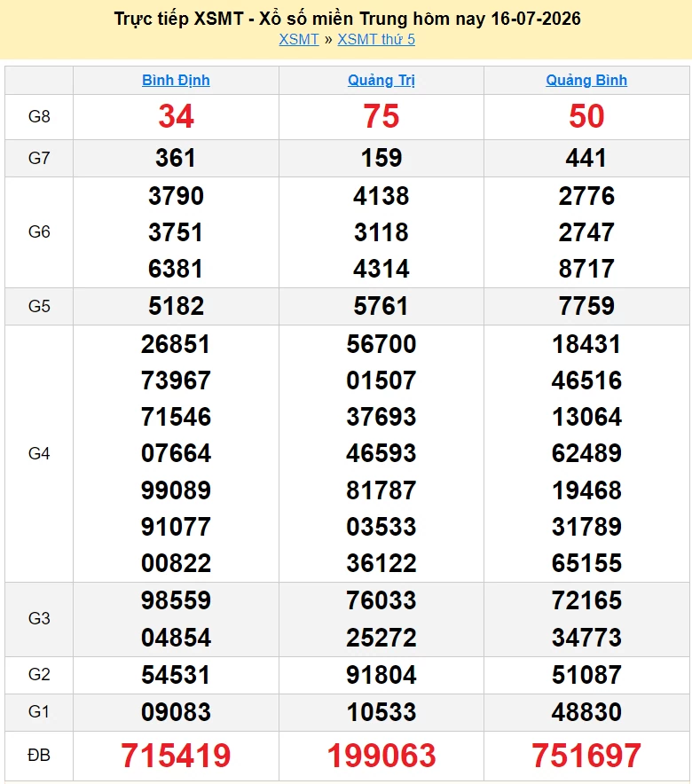
Task: Select G5 result 5182
Action: click(x=176, y=306)
